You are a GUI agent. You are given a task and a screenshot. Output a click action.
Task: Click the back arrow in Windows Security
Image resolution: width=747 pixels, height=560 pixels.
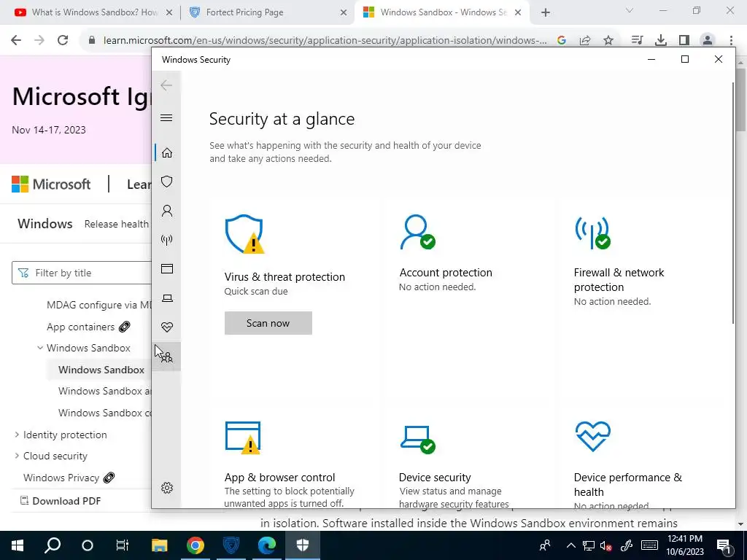pyautogui.click(x=166, y=85)
